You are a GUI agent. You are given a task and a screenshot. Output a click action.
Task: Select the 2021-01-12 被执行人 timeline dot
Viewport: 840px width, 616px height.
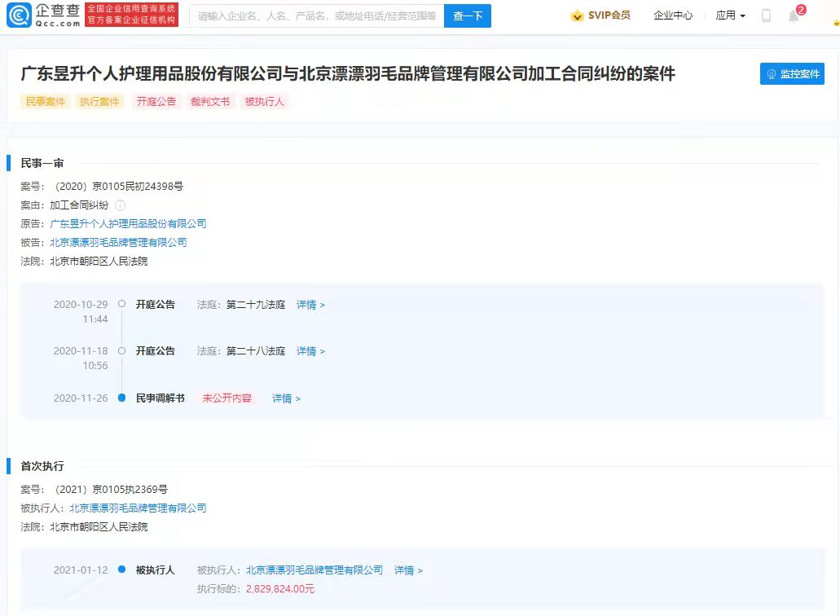(x=121, y=570)
